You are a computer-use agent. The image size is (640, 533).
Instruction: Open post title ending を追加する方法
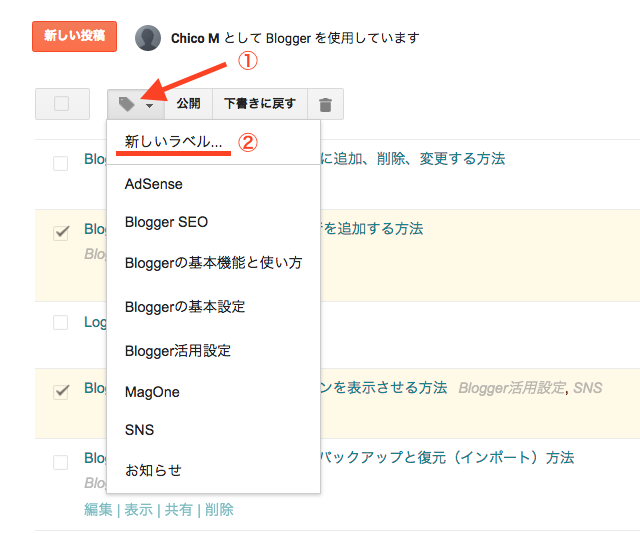click(372, 229)
